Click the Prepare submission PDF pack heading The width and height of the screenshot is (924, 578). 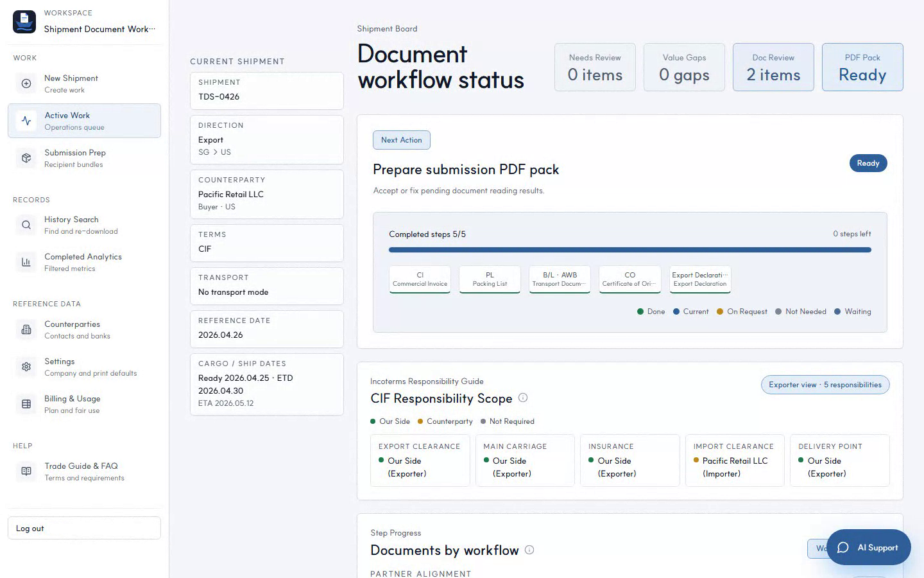coord(466,170)
